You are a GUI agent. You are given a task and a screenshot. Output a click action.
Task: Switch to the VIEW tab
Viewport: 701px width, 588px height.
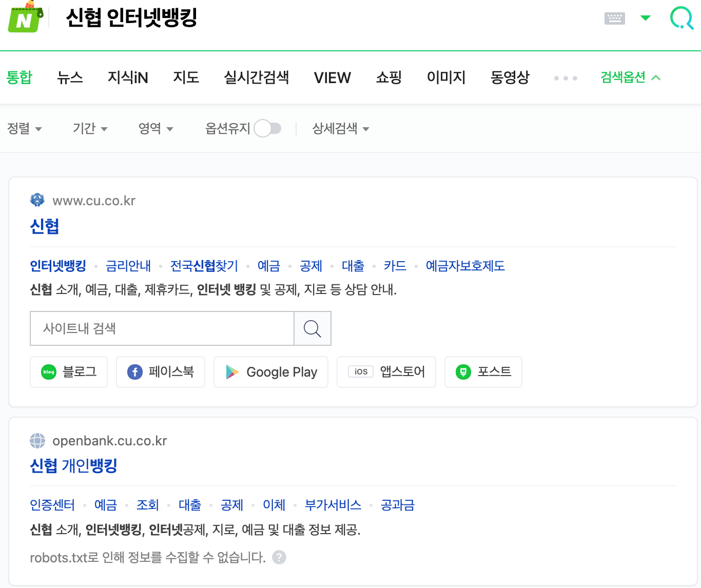pyautogui.click(x=333, y=77)
